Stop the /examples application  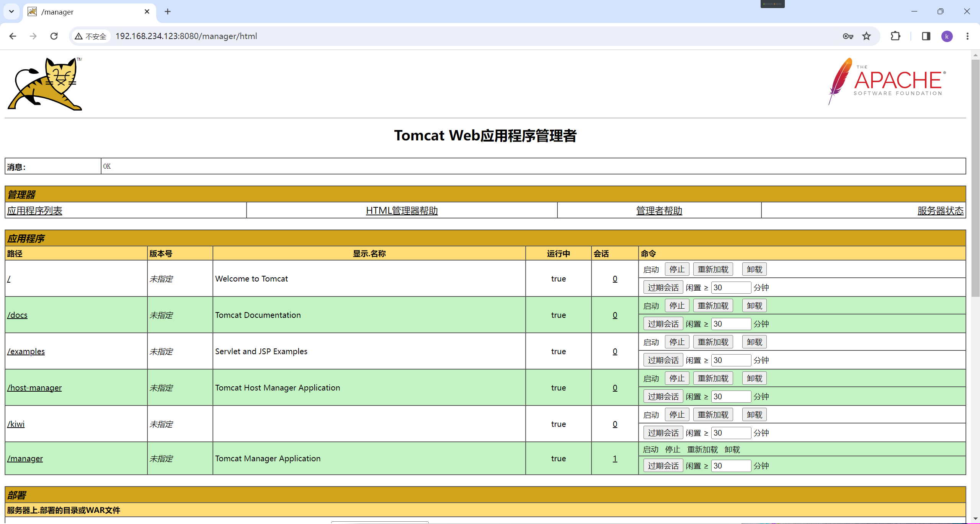(x=677, y=342)
